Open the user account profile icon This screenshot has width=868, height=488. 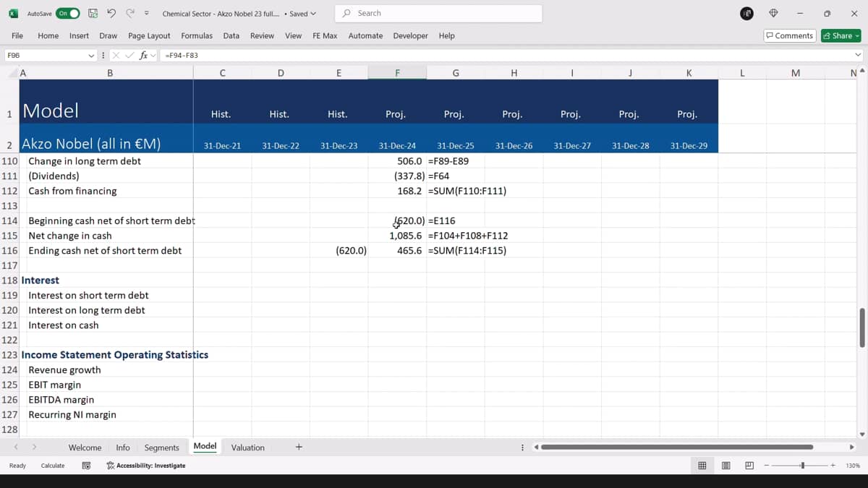[x=747, y=13]
